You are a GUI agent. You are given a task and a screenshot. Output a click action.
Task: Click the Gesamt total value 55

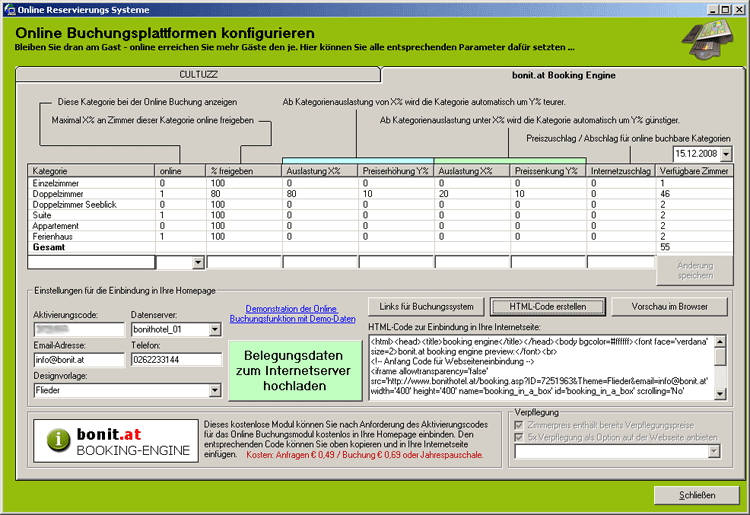tap(665, 247)
